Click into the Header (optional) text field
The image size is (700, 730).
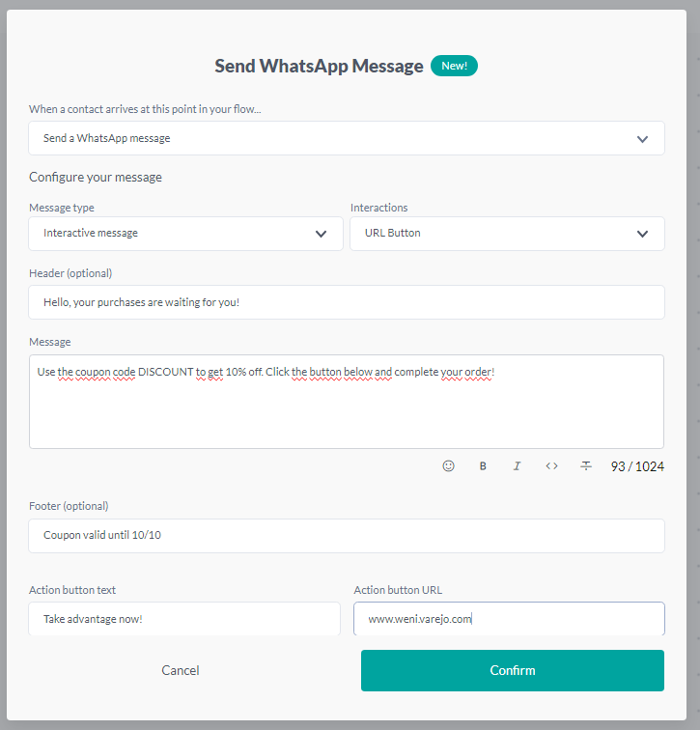(346, 302)
